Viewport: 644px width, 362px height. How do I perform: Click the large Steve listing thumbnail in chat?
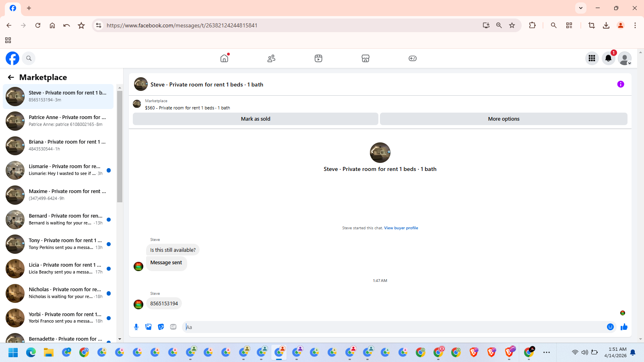click(x=380, y=152)
